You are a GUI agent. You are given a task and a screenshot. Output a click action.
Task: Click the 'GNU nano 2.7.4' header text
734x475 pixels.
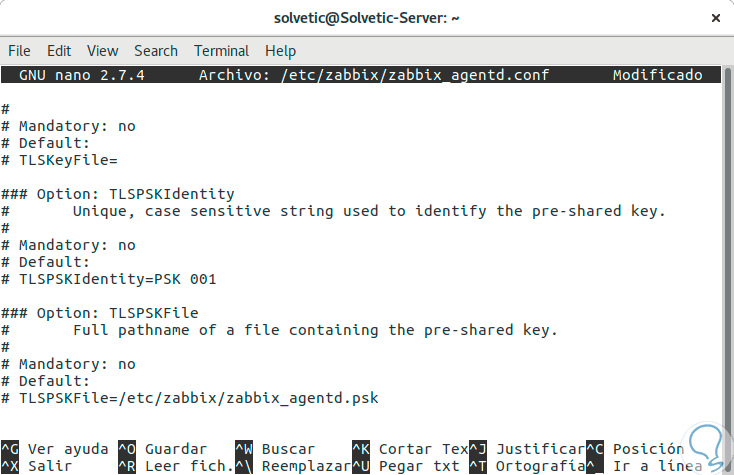click(x=81, y=75)
